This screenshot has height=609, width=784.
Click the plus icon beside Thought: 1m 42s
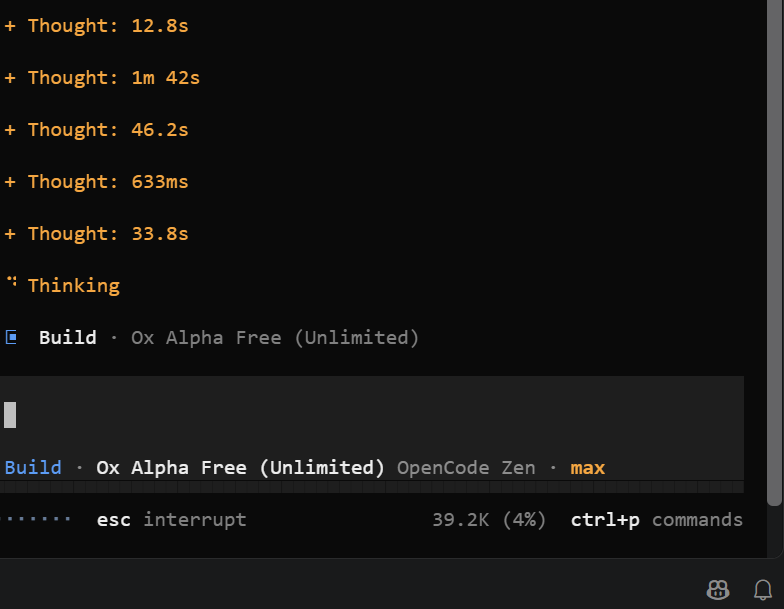click(10, 78)
